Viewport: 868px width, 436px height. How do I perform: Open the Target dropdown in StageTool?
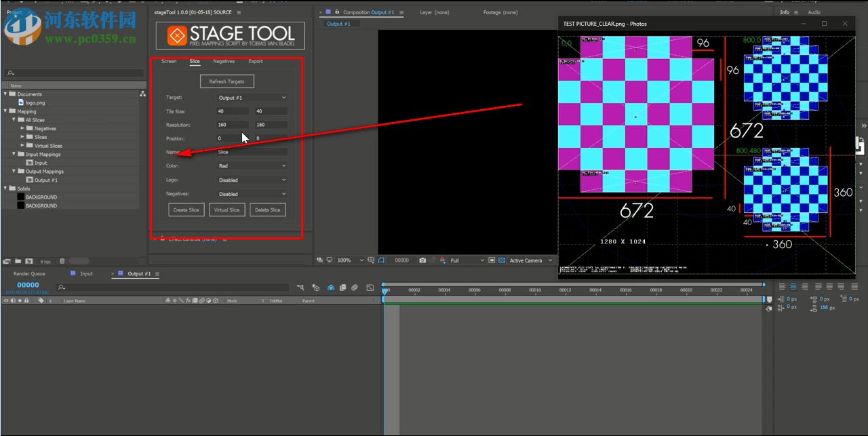coord(251,97)
